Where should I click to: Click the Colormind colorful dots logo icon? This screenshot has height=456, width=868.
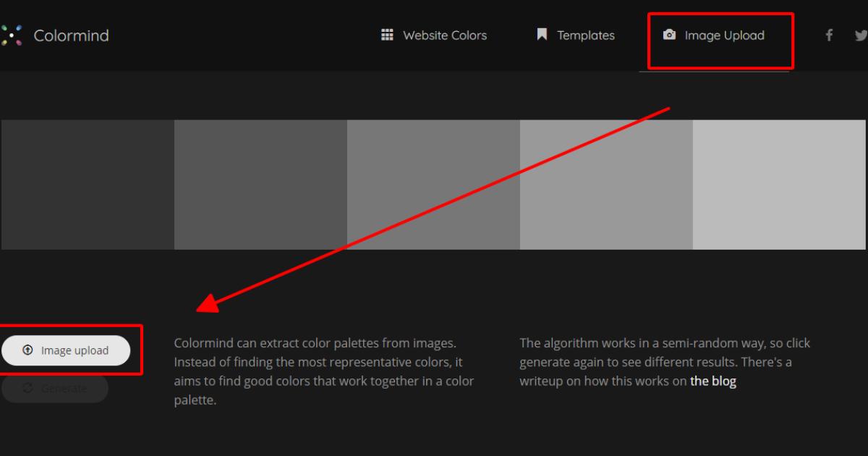point(12,35)
